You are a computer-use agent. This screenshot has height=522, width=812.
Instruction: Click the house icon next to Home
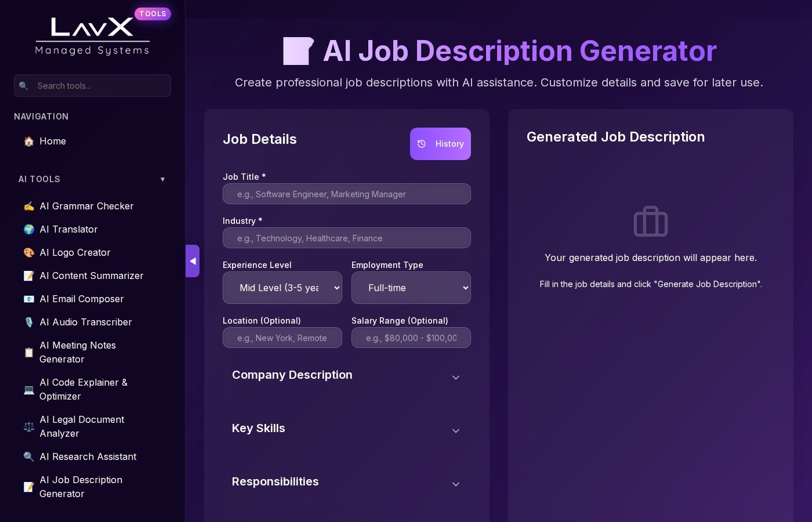(x=28, y=142)
